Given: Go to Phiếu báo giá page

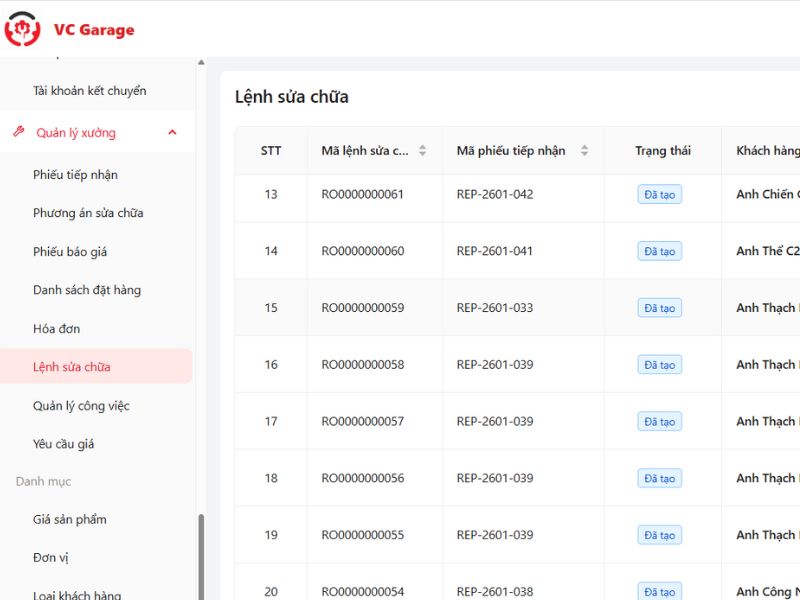Looking at the screenshot, I should pyautogui.click(x=69, y=252).
